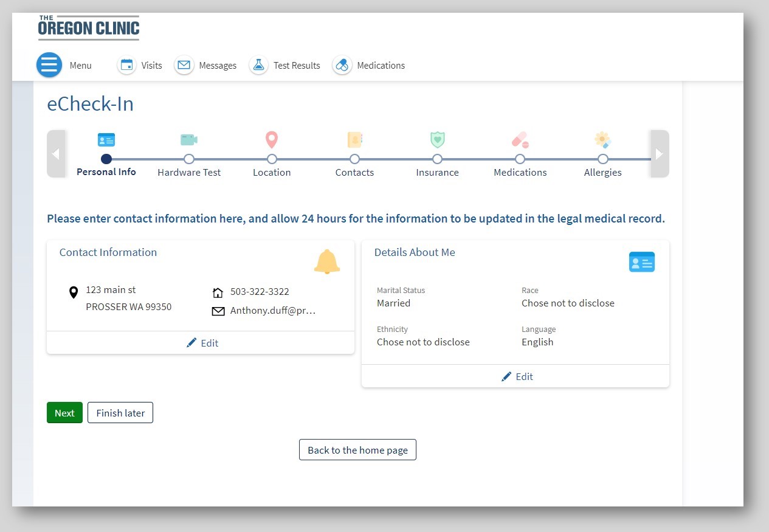Image resolution: width=769 pixels, height=532 pixels.
Task: Edit the Contact Information card
Action: tap(202, 343)
